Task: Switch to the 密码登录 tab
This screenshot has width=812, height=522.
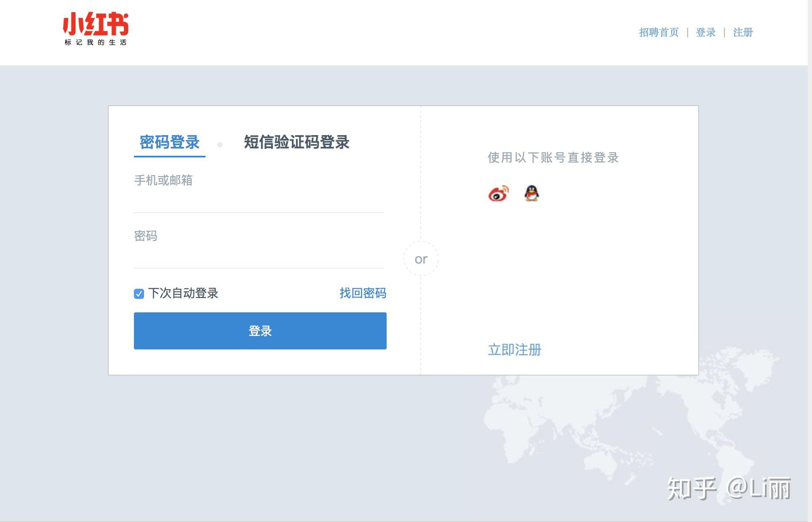Action: point(169,142)
